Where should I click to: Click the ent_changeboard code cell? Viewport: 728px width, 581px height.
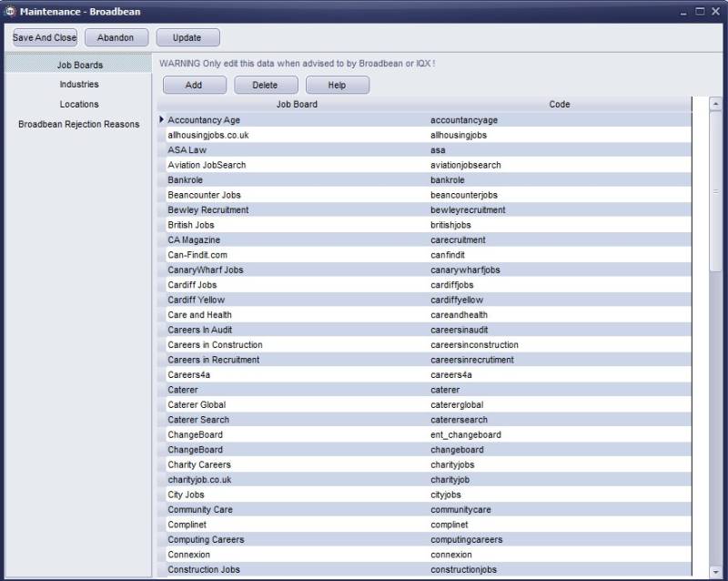point(560,434)
